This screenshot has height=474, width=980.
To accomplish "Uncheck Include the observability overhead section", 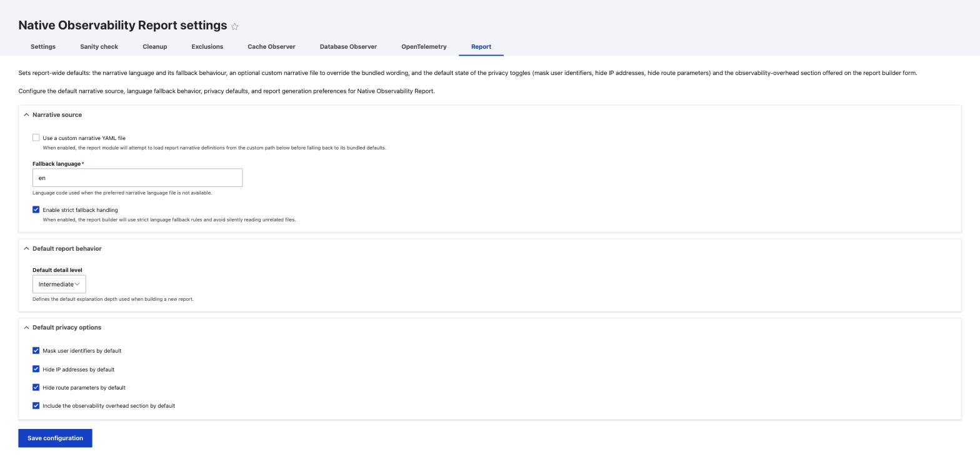I will (36, 406).
